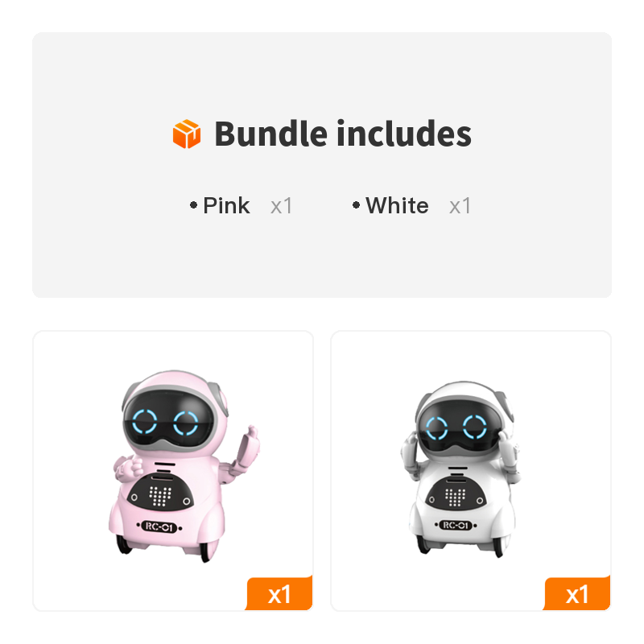Click the x1 quantity beside White
The width and height of the screenshot is (644, 644).
point(460,206)
